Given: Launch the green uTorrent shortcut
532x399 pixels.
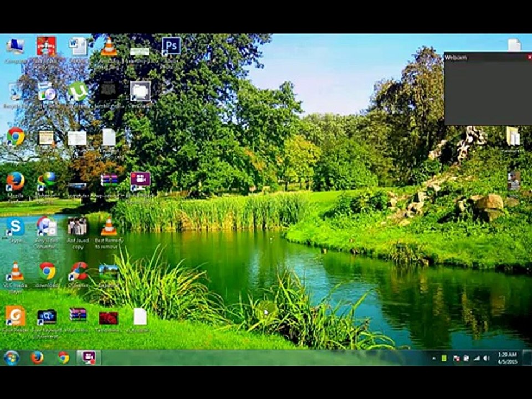Looking at the screenshot, I should [78, 92].
